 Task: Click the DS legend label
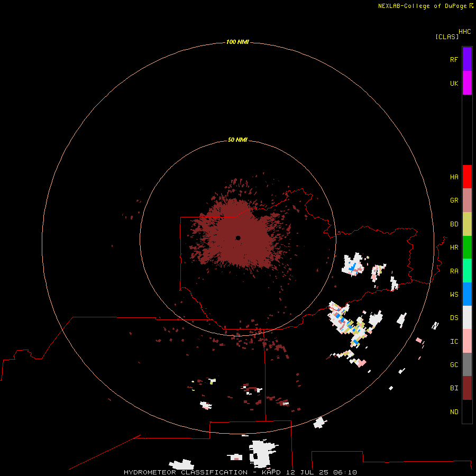pos(454,318)
